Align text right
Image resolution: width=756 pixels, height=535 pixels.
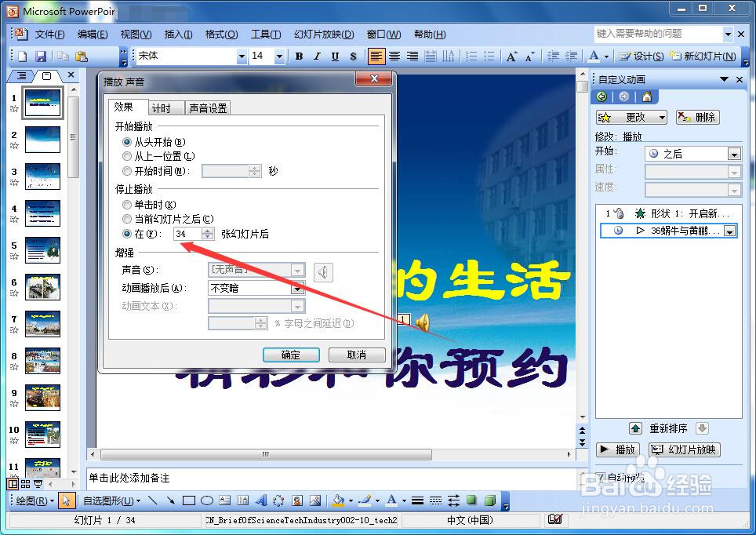tap(413, 56)
